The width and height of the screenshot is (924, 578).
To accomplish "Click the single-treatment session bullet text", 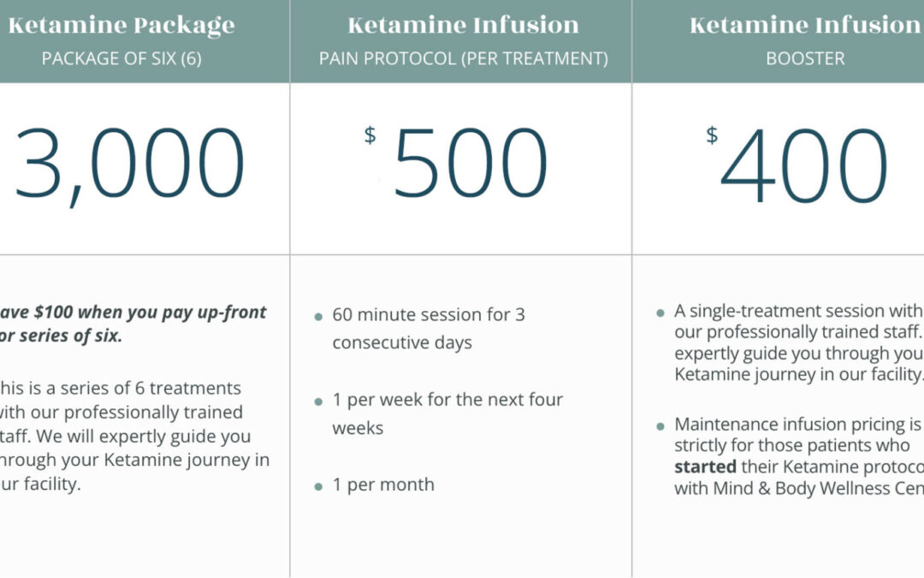I will pos(799,343).
